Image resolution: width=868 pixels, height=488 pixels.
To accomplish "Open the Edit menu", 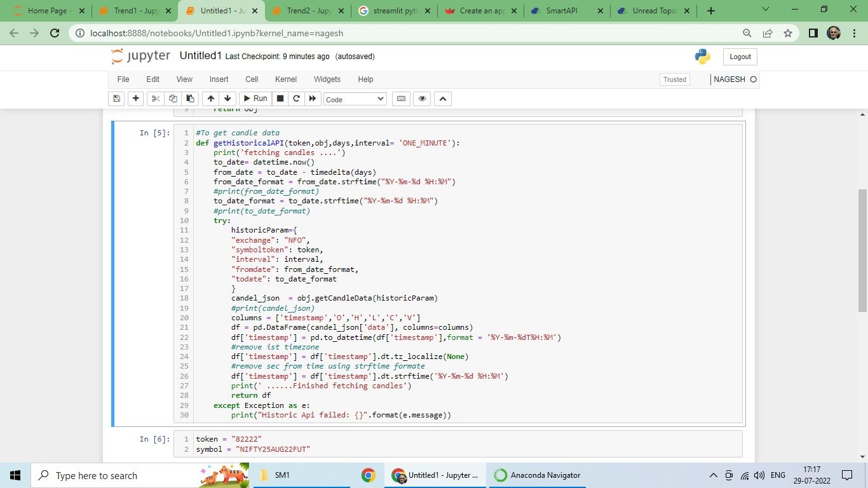I will [153, 79].
